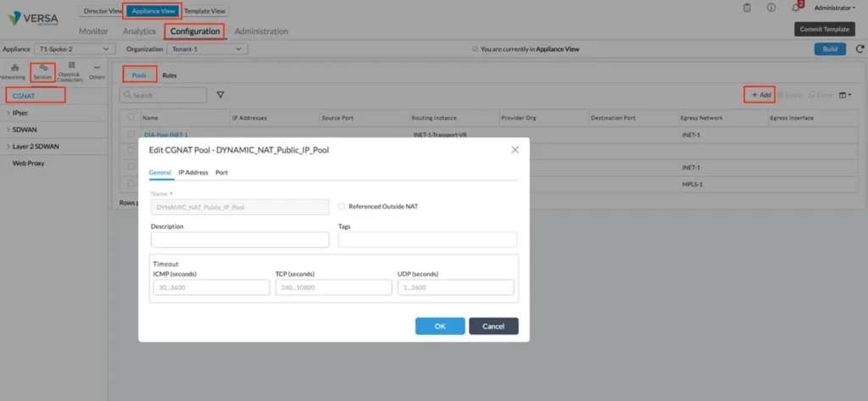Image resolution: width=868 pixels, height=401 pixels.
Task: Switch to the Port tab in dialog
Action: click(x=221, y=172)
